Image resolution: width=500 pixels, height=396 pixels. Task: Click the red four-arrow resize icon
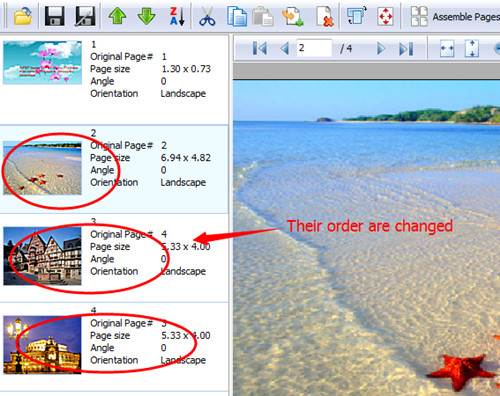point(385,16)
